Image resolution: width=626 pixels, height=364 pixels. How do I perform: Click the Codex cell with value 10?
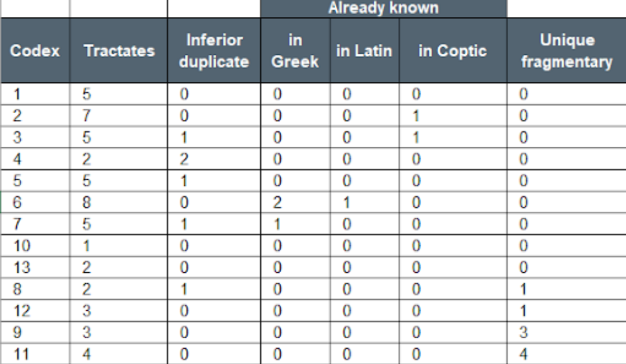[x=35, y=246]
